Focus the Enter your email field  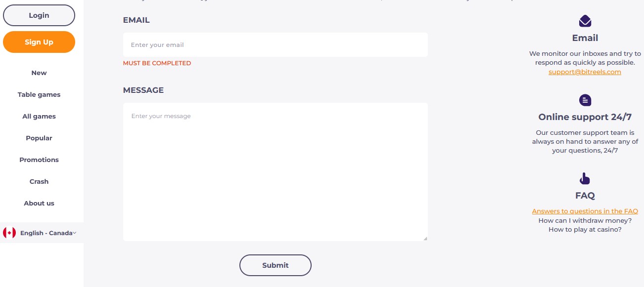(276, 44)
